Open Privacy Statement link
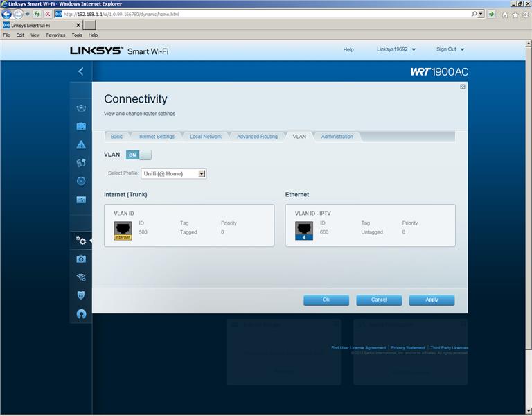The width and height of the screenshot is (532, 416). [408, 348]
